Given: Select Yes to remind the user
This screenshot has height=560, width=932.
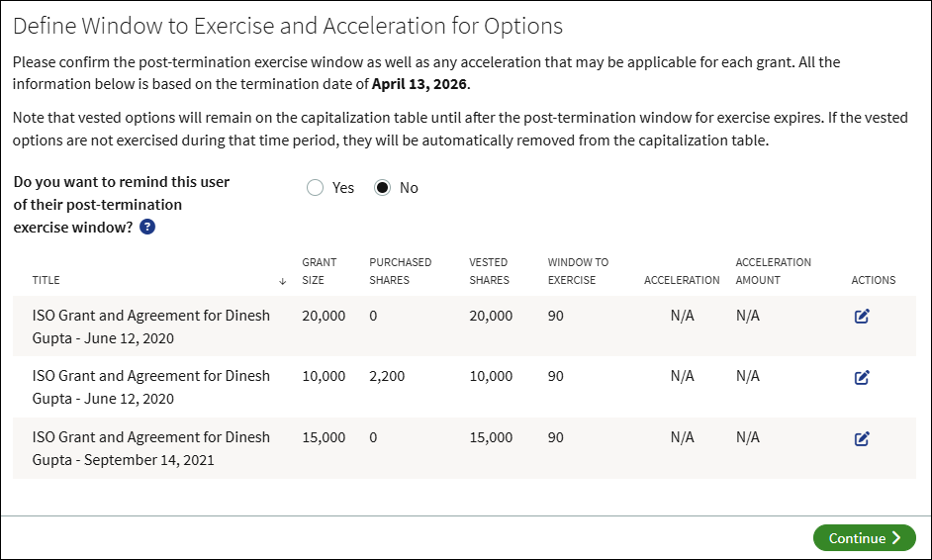Looking at the screenshot, I should point(315,188).
